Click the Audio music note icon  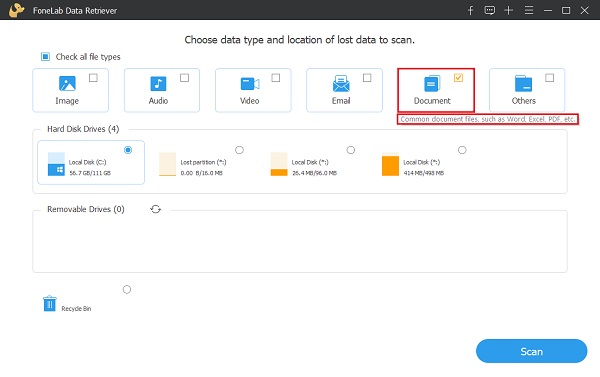[x=158, y=83]
